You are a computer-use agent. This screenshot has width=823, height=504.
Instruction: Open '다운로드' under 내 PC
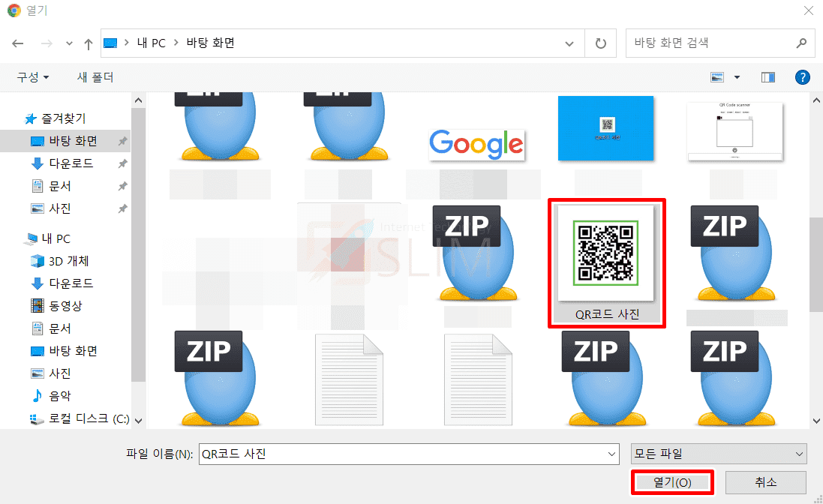click(71, 283)
